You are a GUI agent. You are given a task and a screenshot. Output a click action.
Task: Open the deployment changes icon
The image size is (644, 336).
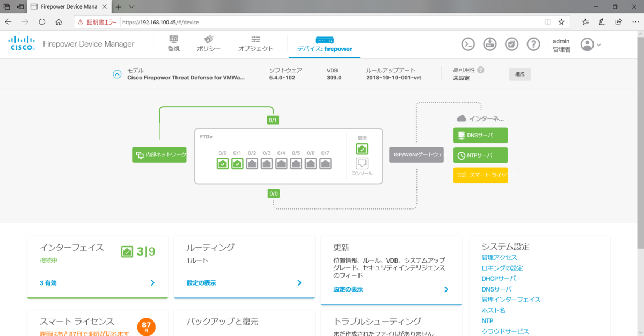(489, 44)
